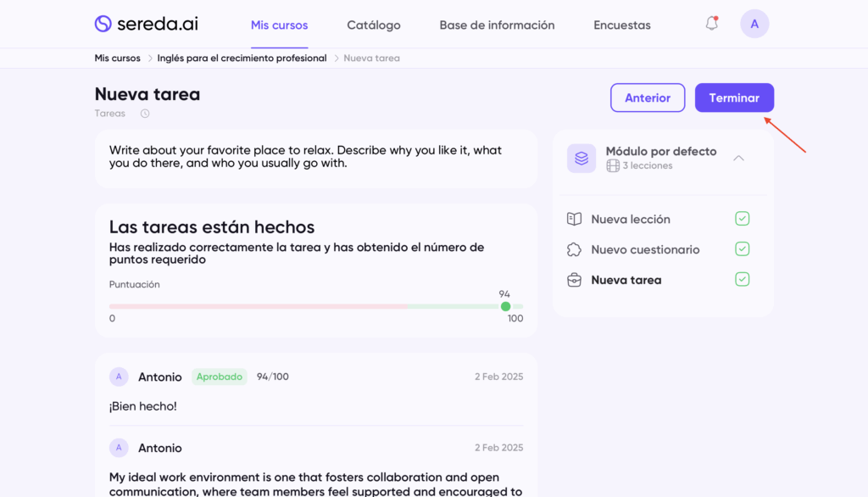Click the briefcase icon for Nueva tarea
Image resolution: width=868 pixels, height=497 pixels.
point(574,280)
